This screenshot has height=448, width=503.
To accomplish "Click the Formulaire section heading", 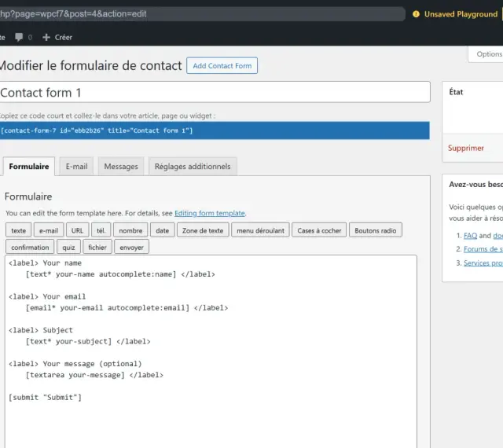I will tap(28, 196).
